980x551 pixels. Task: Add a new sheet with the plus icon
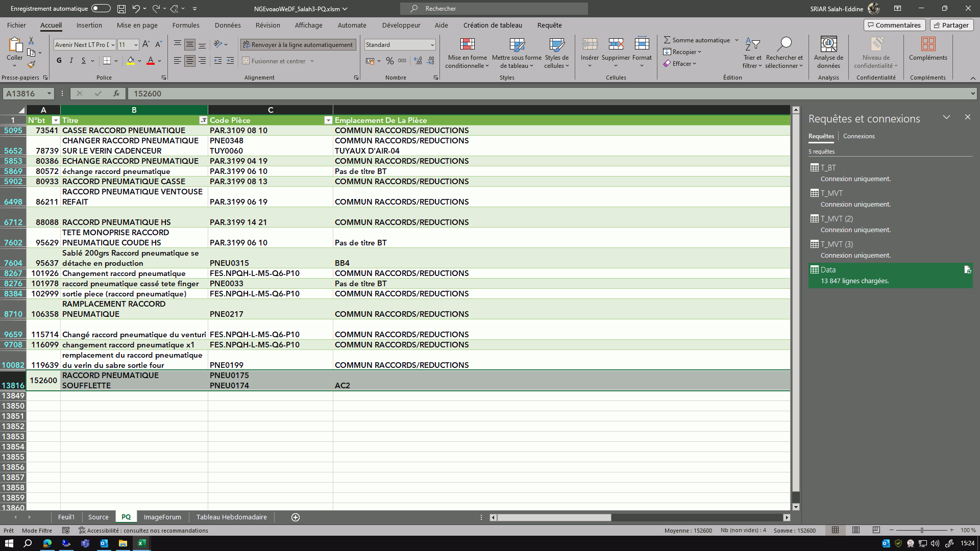coord(295,517)
